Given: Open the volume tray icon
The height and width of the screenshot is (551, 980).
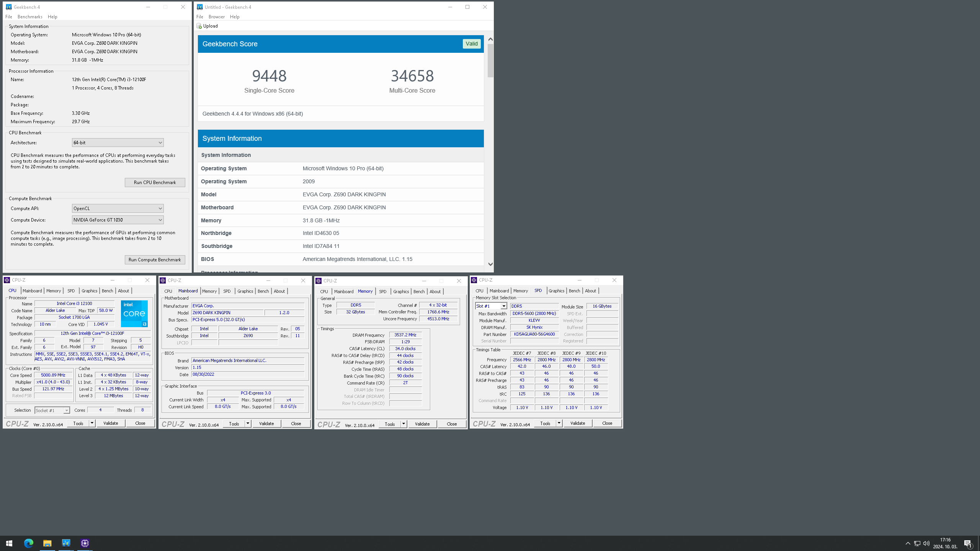Looking at the screenshot, I should click(926, 543).
